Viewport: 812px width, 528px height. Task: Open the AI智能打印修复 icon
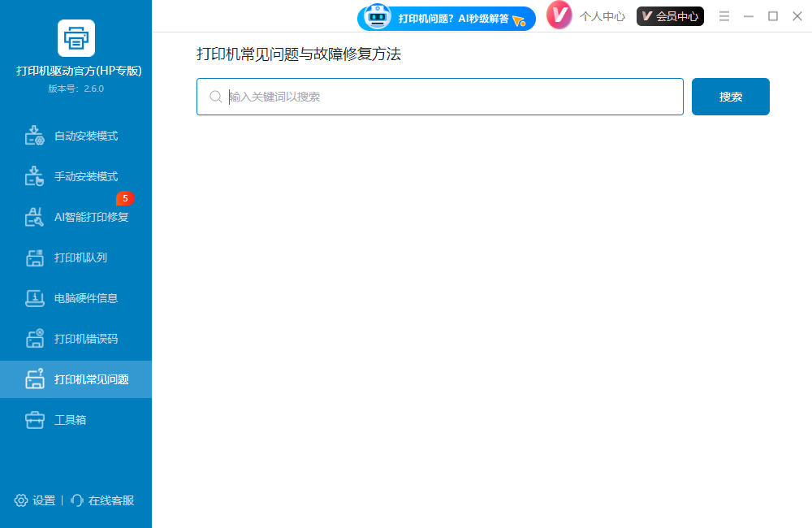tap(34, 217)
